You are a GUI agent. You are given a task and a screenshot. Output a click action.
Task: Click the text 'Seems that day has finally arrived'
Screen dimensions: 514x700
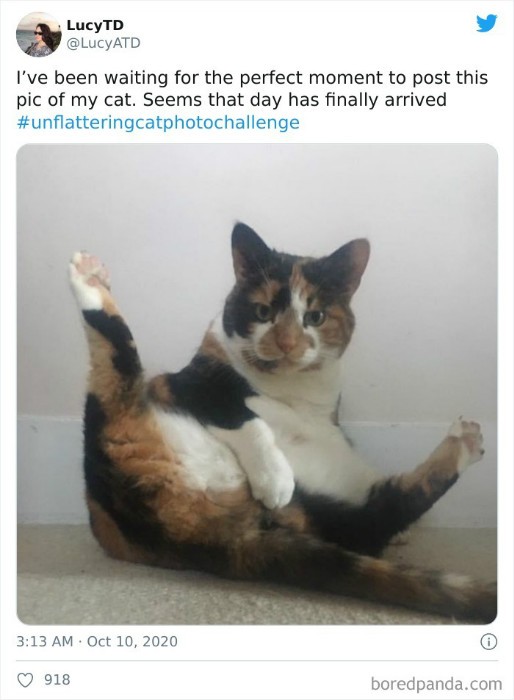coord(295,100)
